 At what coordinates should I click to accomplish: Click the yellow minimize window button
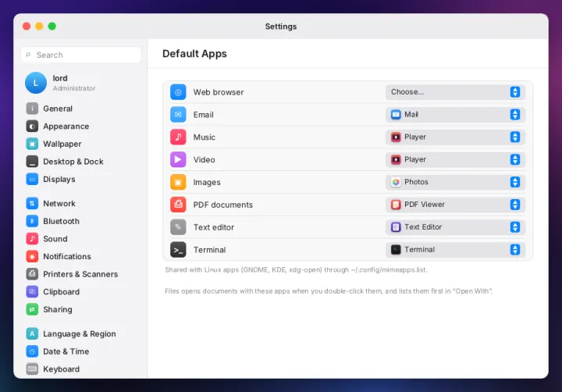tap(40, 27)
